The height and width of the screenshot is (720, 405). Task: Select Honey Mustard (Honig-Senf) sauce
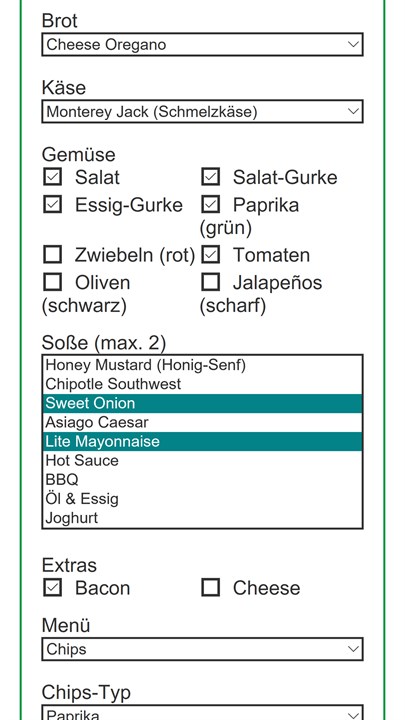point(202,365)
